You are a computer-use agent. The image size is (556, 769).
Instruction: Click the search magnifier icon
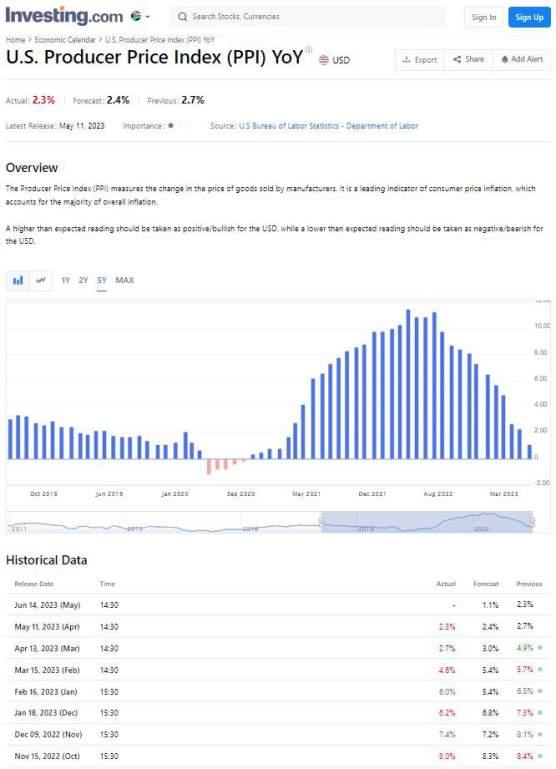click(x=182, y=17)
